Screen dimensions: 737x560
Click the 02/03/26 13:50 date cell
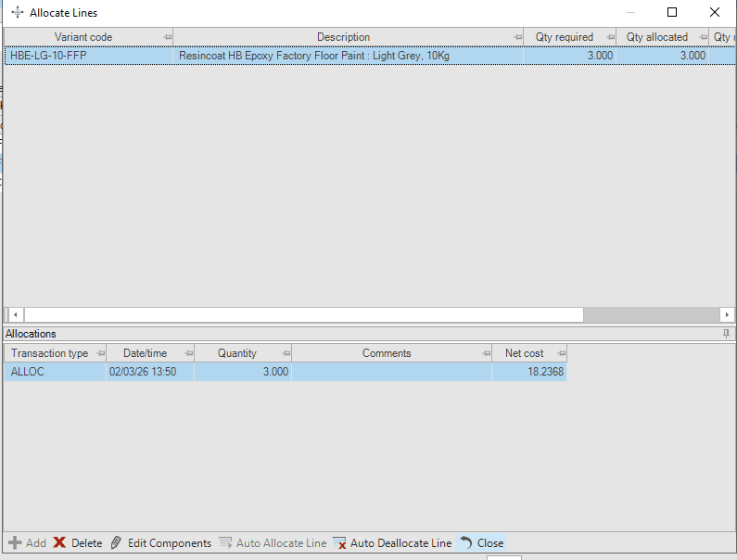coord(150,372)
